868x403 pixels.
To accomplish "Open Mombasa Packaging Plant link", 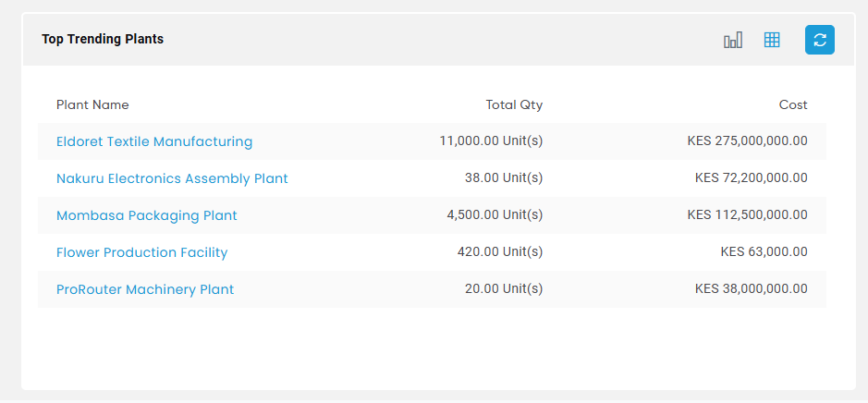I will click(x=147, y=216).
